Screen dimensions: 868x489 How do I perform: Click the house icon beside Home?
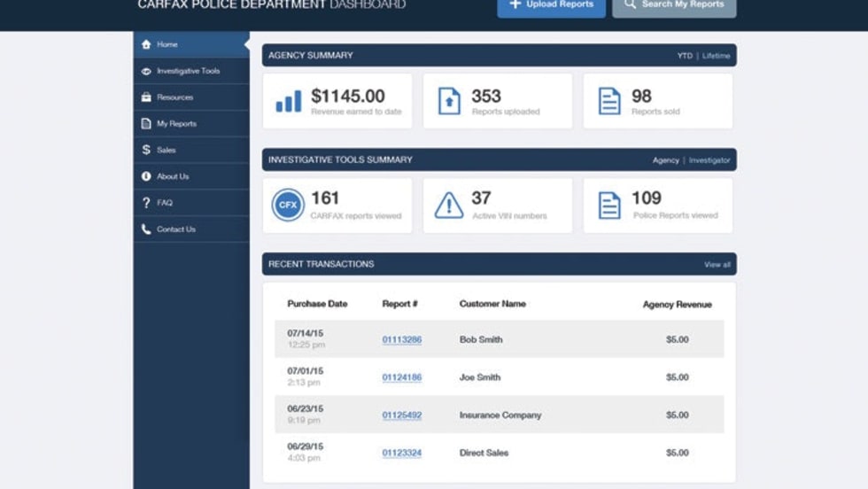click(x=146, y=44)
